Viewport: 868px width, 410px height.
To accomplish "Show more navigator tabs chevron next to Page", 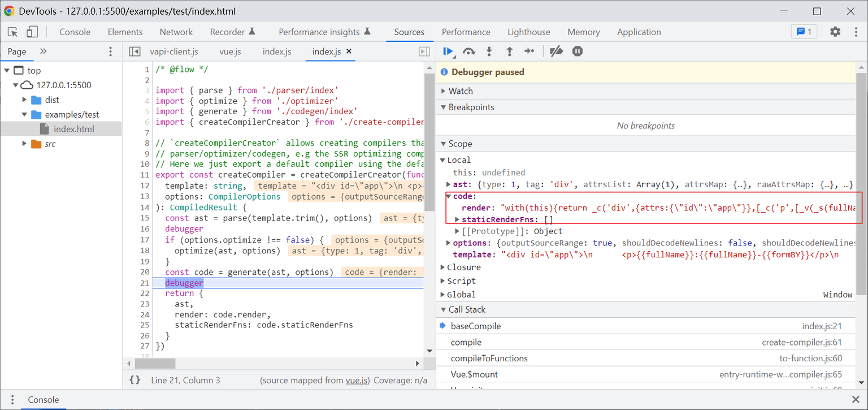I will point(44,51).
